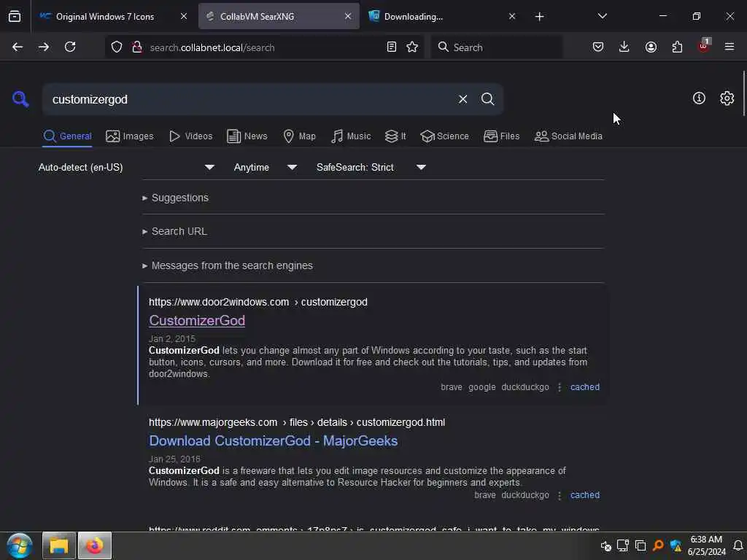The width and height of the screenshot is (747, 560).
Task: Bookmark this page with the star icon
Action: coord(412,47)
